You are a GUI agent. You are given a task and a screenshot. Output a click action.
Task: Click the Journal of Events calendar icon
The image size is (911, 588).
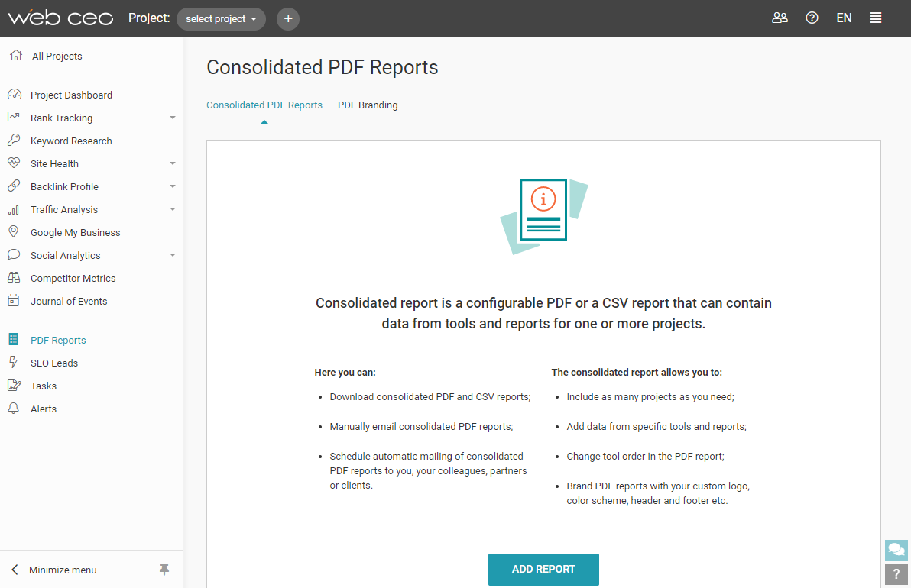[14, 301]
